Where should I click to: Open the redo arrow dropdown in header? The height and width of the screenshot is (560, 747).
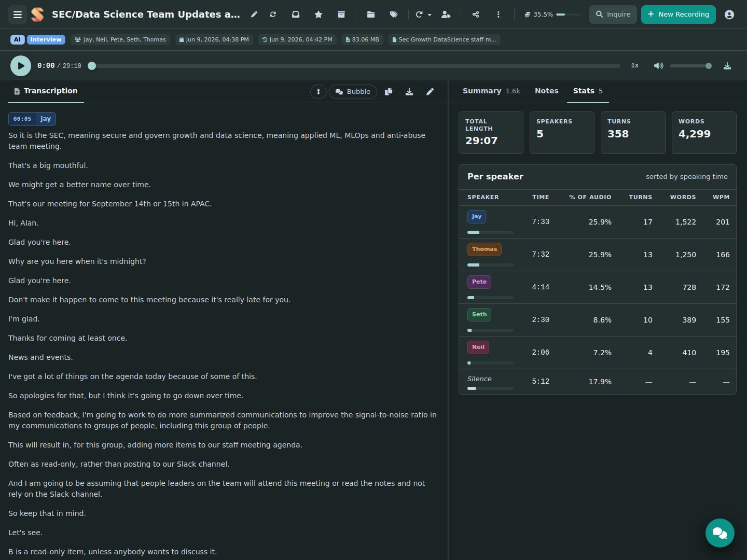coord(423,15)
